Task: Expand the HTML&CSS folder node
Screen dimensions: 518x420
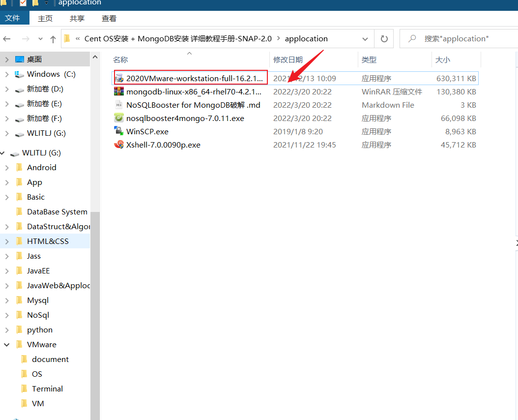Action: coord(7,241)
